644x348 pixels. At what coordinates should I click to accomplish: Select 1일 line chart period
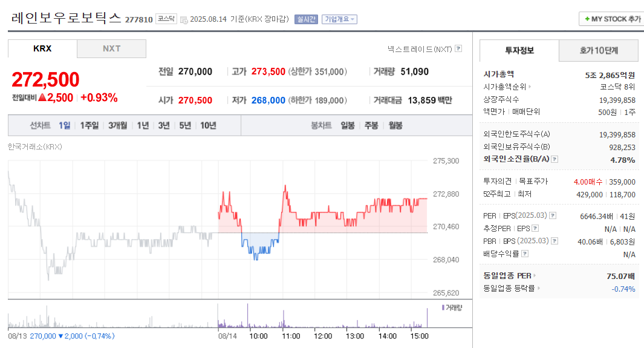[x=65, y=125]
